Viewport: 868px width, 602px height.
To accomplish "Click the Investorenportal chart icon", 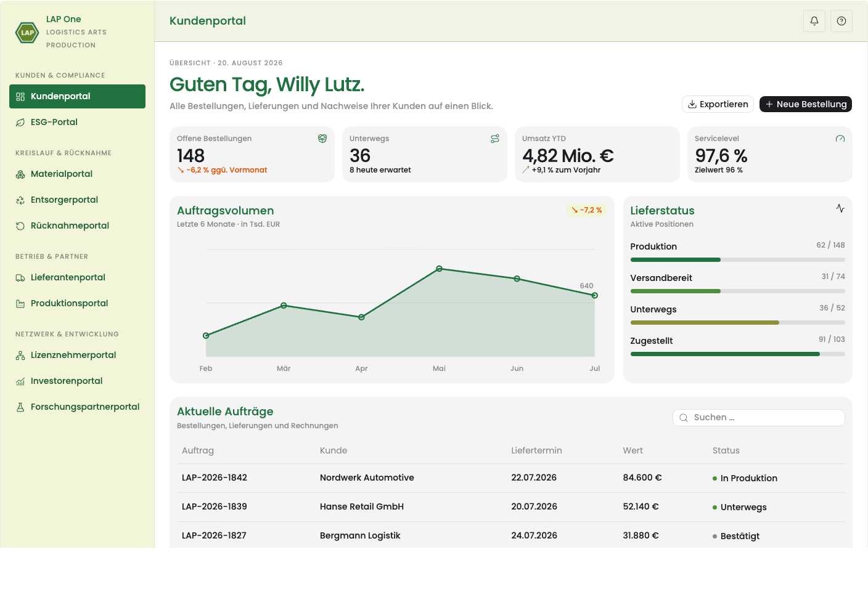I will click(x=20, y=381).
